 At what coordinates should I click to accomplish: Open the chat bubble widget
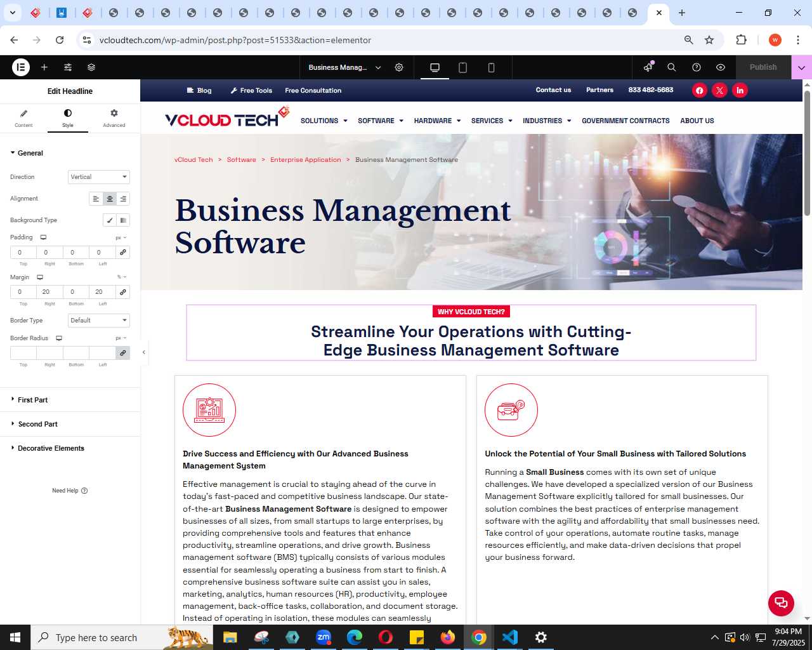tap(781, 603)
